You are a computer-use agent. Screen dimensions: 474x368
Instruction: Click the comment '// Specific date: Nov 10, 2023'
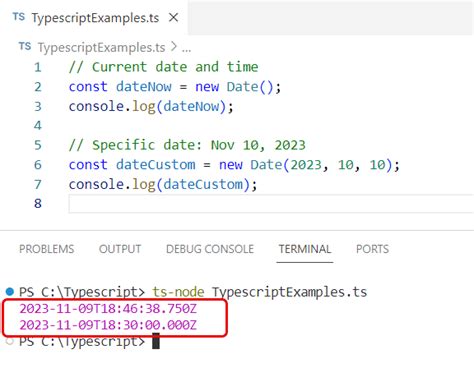[187, 145]
